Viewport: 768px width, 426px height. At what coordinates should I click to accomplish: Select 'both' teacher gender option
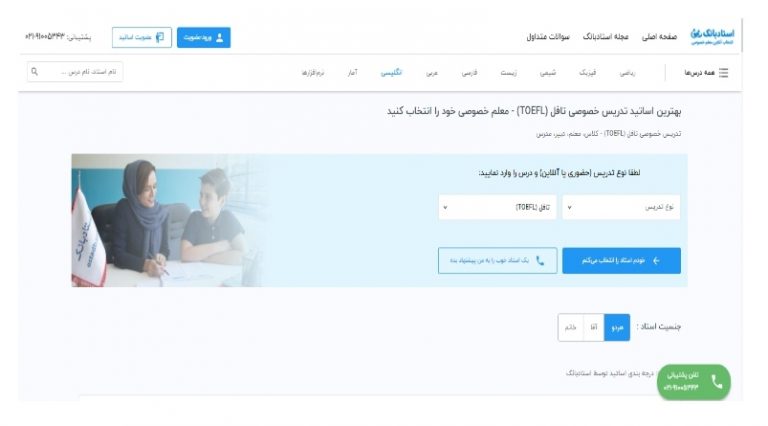coord(617,327)
